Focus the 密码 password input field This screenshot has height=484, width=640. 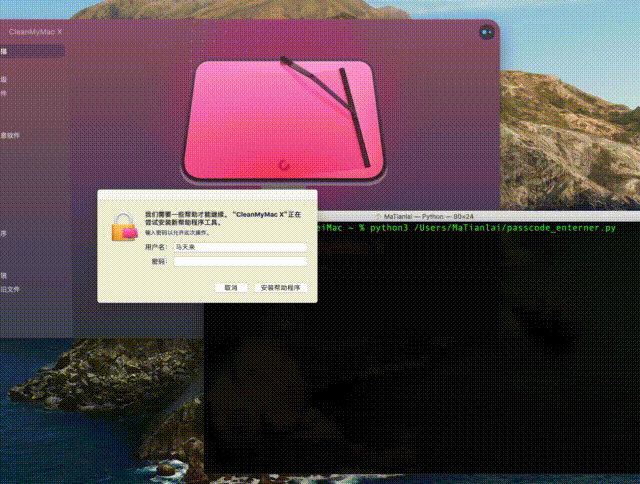point(240,262)
